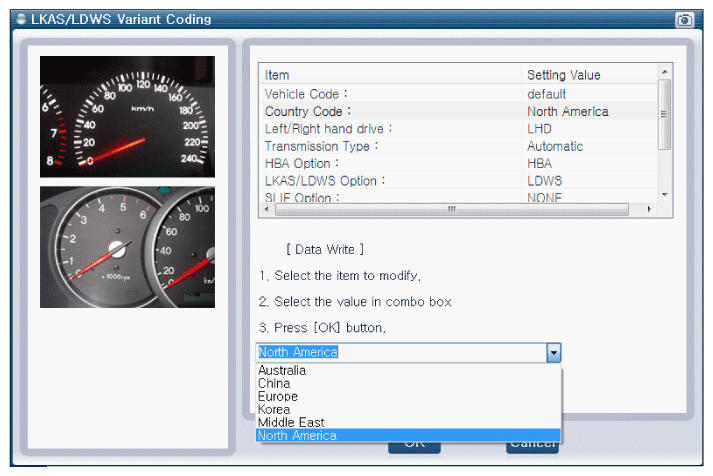Image resolution: width=713 pixels, height=476 pixels.
Task: Open the country code combo box arrow
Action: click(x=553, y=352)
